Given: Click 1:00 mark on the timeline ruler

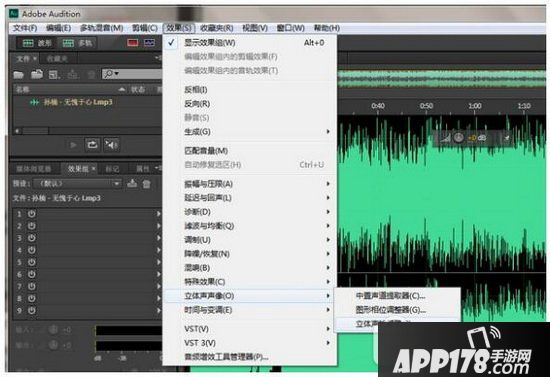Looking at the screenshot, I should (475, 106).
